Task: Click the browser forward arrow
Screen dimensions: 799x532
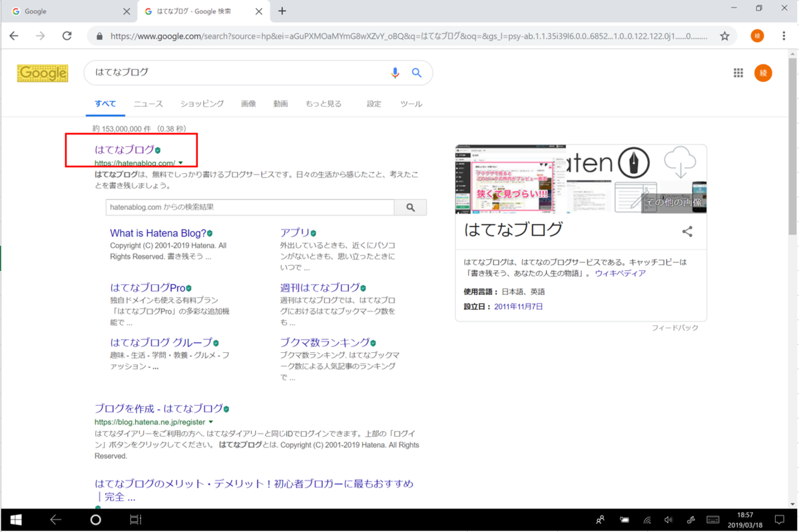Action: coord(41,36)
